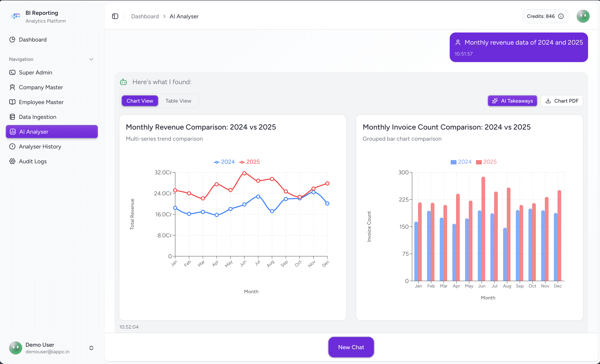Viewport: 600px width, 364px height.
Task: Click the Demo User avatar in sidebar
Action: tap(16, 348)
